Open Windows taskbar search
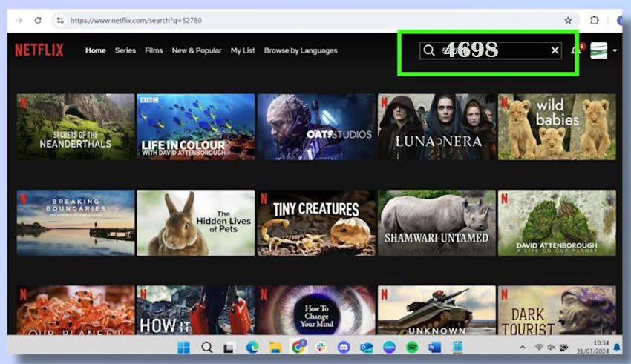 pyautogui.click(x=207, y=347)
